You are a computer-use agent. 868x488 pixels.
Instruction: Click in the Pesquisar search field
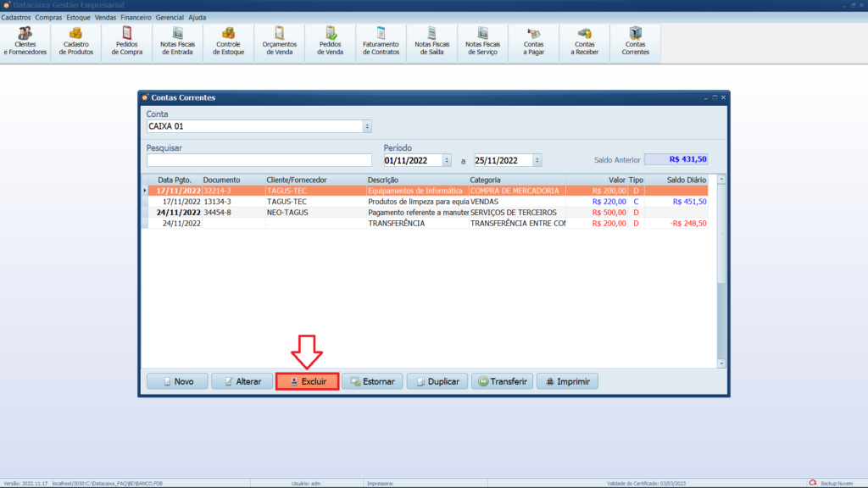tap(259, 160)
